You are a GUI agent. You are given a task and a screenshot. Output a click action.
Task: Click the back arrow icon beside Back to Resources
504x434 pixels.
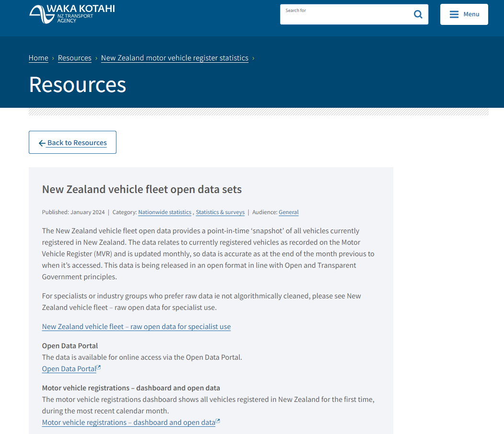coord(42,143)
